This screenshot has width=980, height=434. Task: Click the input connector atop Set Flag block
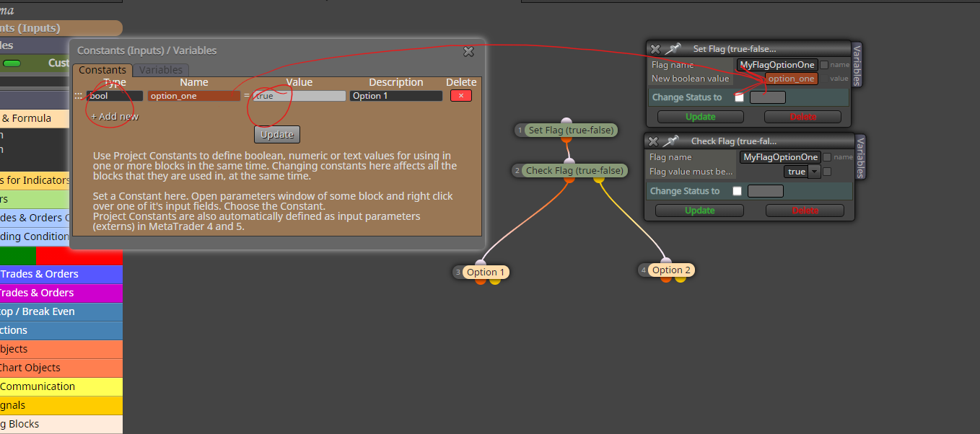566,121
